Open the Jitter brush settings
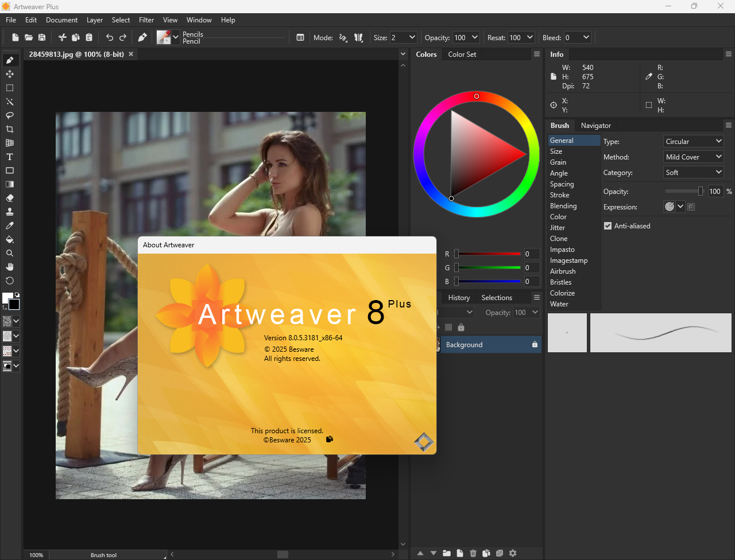Screen dimensions: 735x560 pyautogui.click(x=558, y=228)
